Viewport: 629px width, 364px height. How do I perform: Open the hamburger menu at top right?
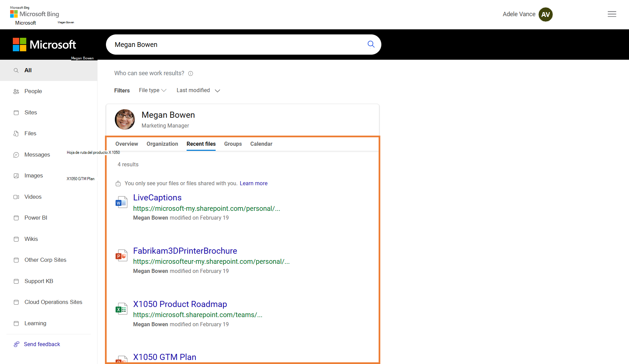coord(612,14)
